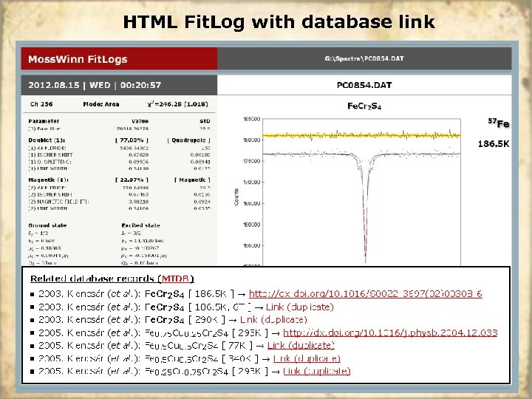Open the Link (duplicate) for 290K record

tap(273, 320)
